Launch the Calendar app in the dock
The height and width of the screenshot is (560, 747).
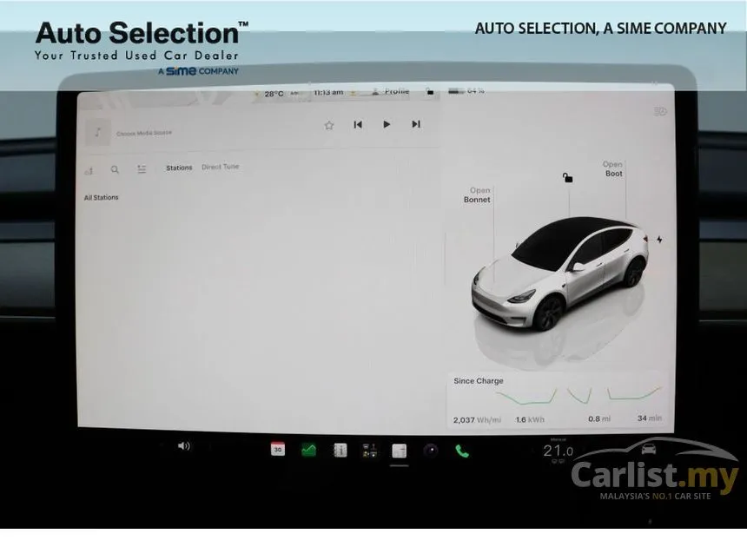(x=278, y=449)
